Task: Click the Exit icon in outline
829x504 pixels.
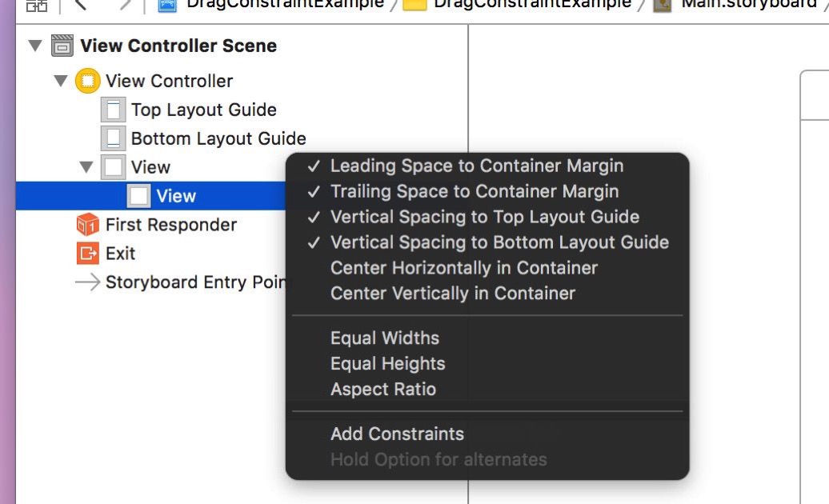Action: pos(88,253)
